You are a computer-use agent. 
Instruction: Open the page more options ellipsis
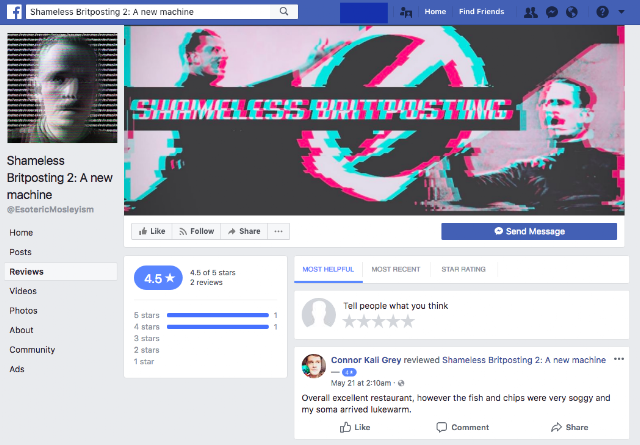click(278, 231)
